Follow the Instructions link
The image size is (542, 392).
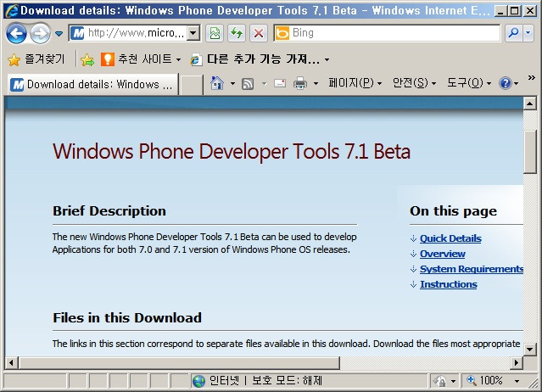tap(449, 284)
